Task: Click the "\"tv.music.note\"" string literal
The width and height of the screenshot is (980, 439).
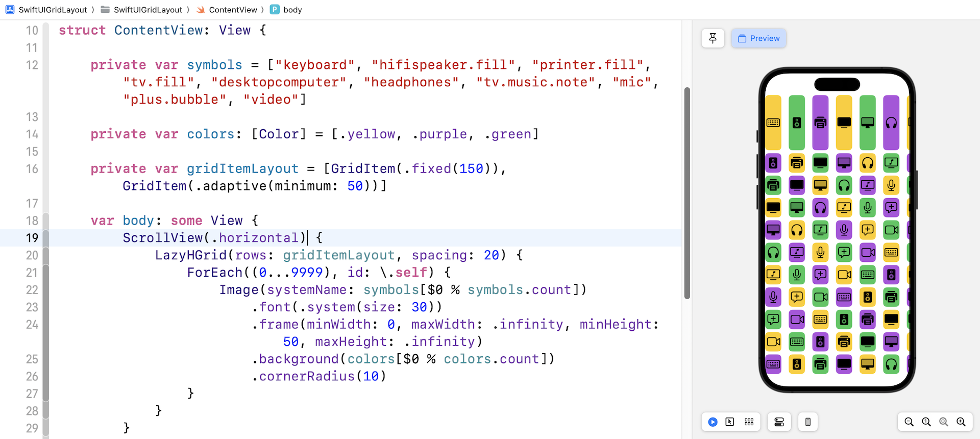Action: [x=536, y=82]
